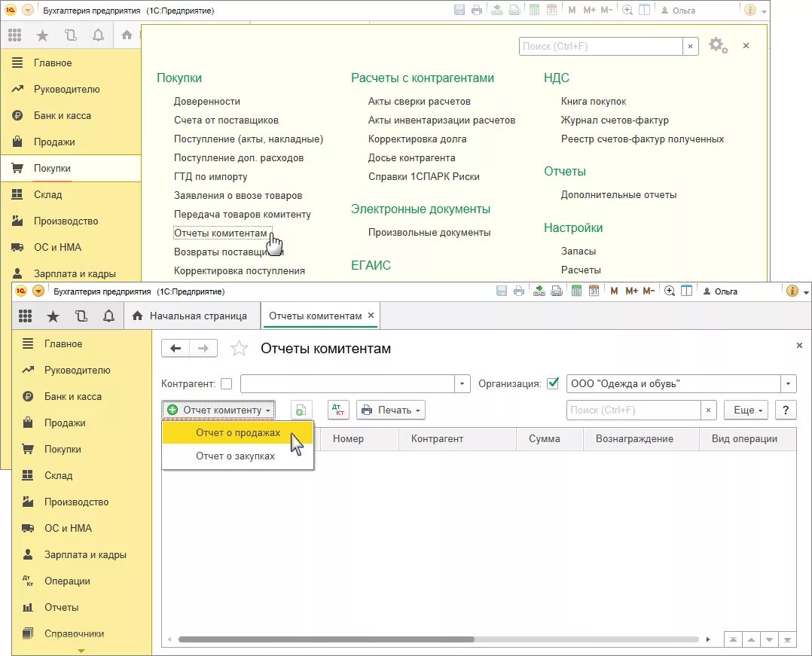Click Save icon in front window title bar
This screenshot has height=656, width=812.
coord(502,291)
